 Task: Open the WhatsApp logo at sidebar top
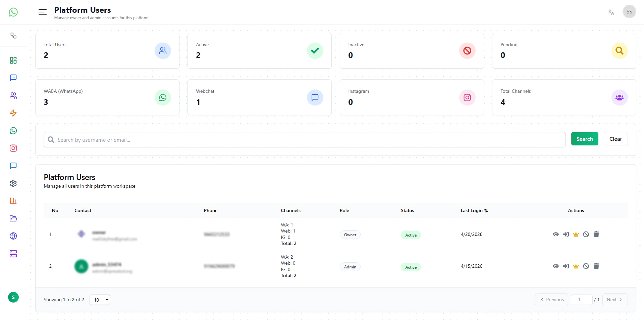[13, 12]
